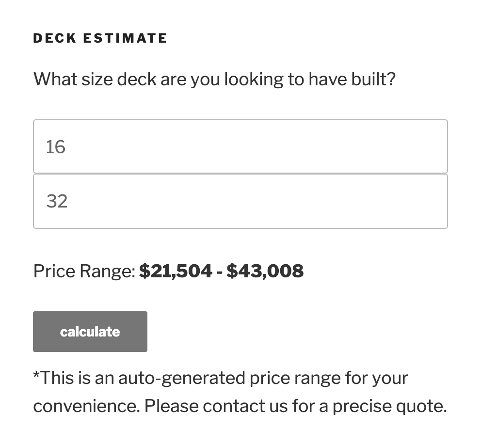Viewport: 481px width, 448px height.
Task: Click the upper price value $43,008
Action: [266, 271]
